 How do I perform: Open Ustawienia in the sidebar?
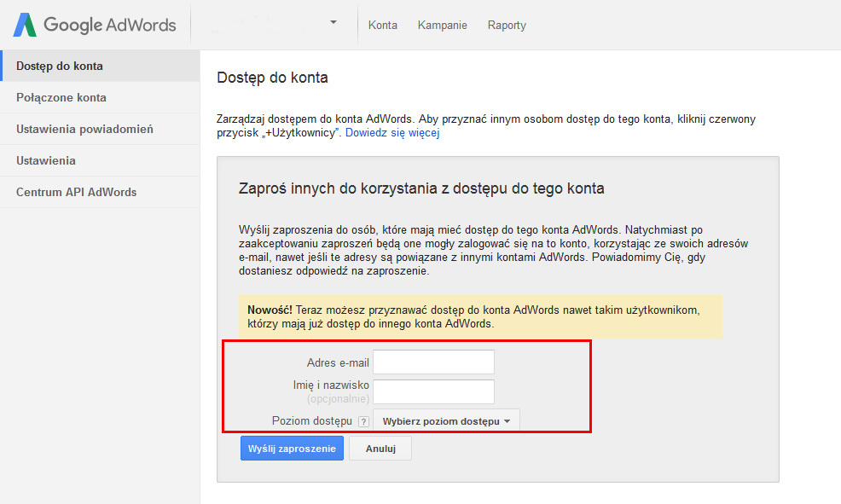tap(100, 161)
